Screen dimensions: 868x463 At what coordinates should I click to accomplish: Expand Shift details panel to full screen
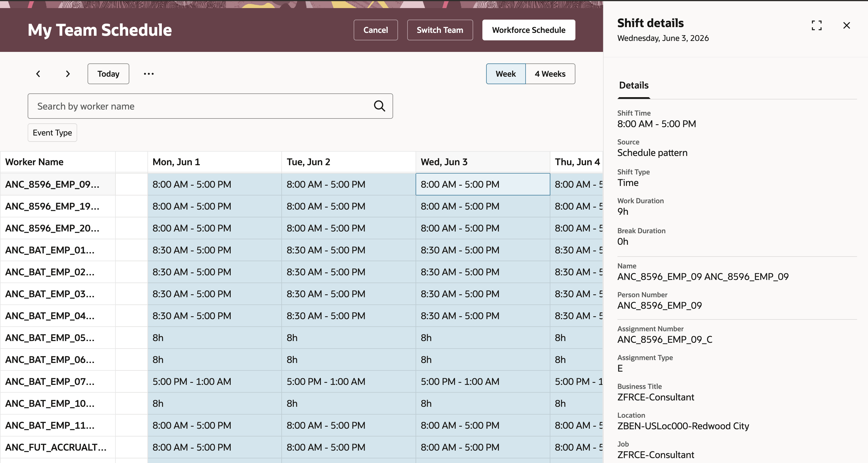(x=816, y=25)
